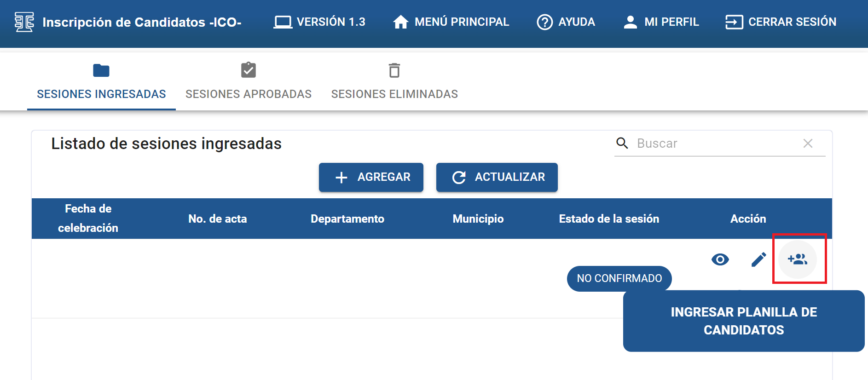Select the Sesiones Ingresadas tab
Screen dimensions: 868x380
click(x=101, y=82)
